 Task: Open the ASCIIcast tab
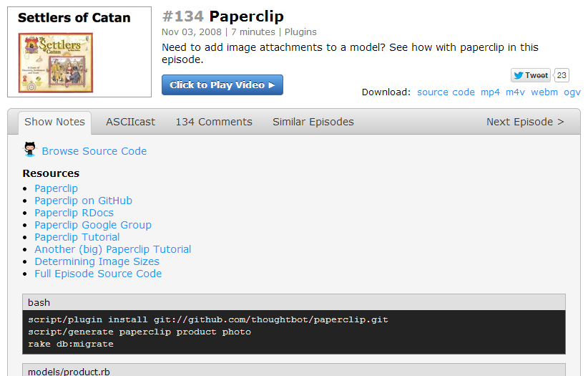tap(130, 122)
